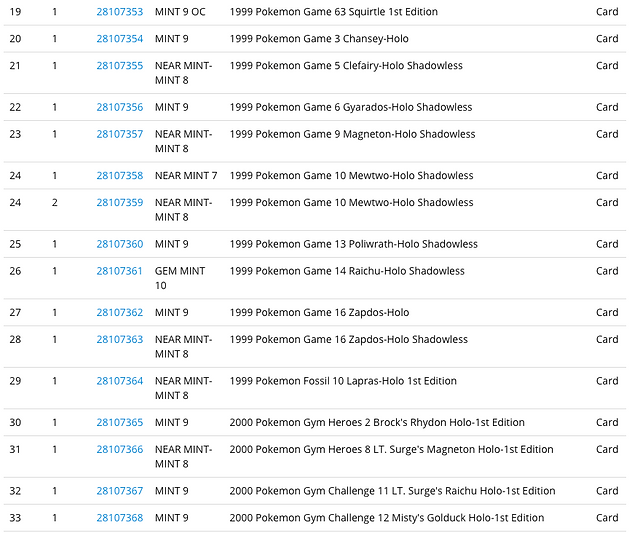Select the Gyarados-Holo Shadowless description
The height and width of the screenshot is (533, 640).
pos(351,107)
